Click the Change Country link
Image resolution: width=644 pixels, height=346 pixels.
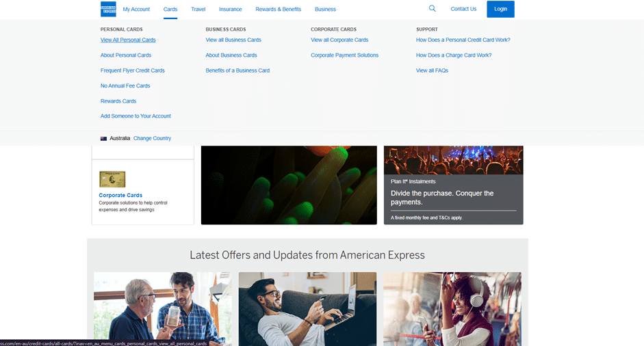[152, 138]
